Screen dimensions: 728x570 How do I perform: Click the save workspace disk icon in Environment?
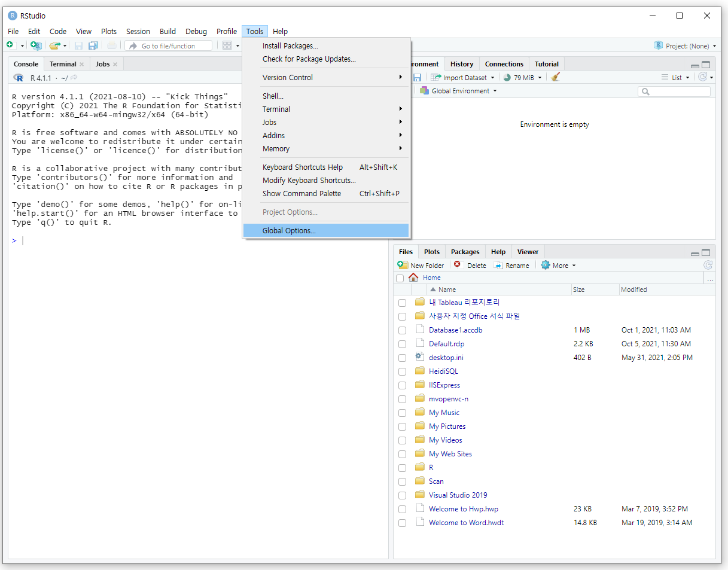pyautogui.click(x=418, y=77)
